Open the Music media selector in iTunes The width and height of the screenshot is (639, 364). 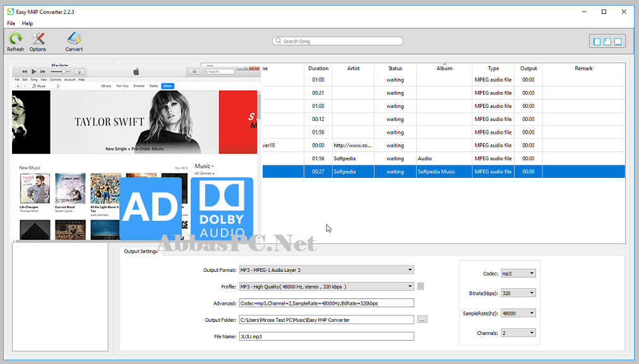(x=45, y=86)
